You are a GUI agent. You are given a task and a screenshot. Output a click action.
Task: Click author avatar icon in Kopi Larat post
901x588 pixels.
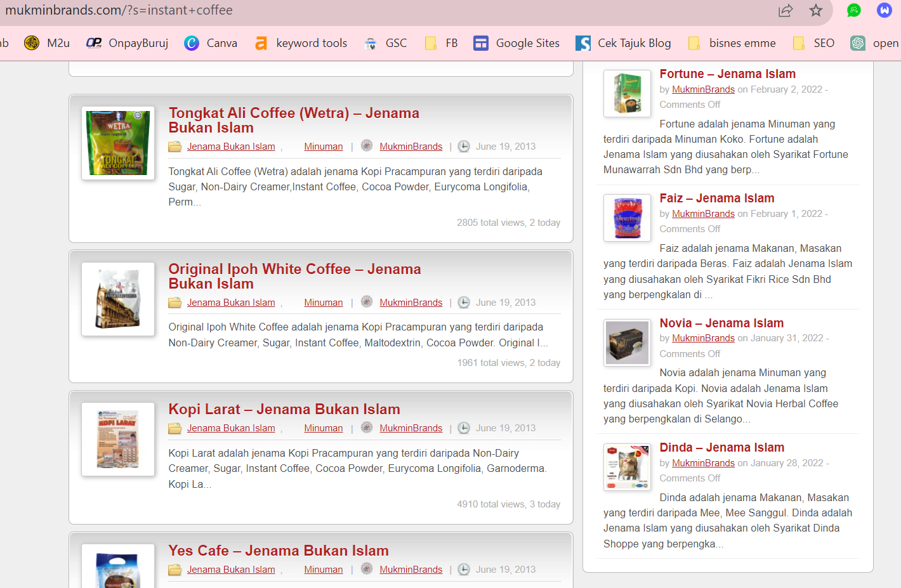pyautogui.click(x=367, y=428)
